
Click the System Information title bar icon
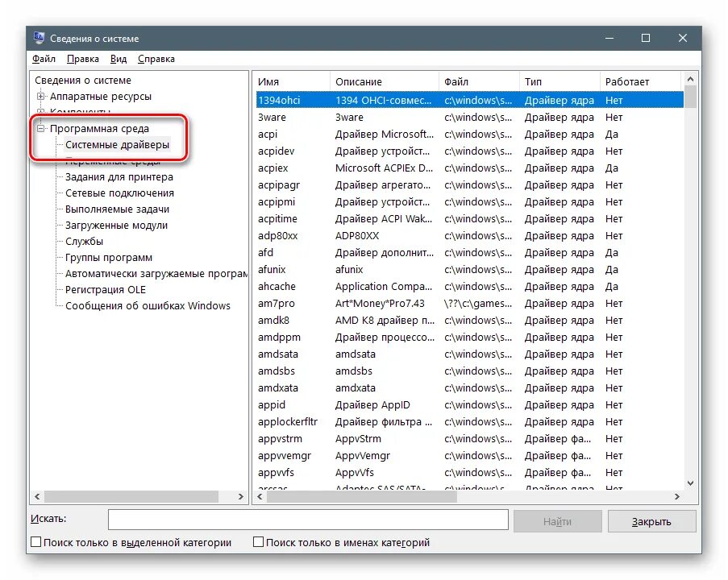point(39,38)
